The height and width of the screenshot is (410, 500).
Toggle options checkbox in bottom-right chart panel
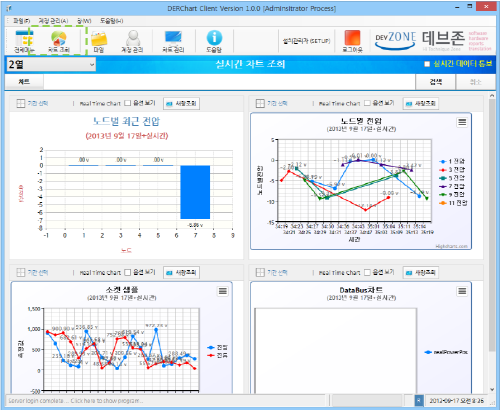coord(367,272)
